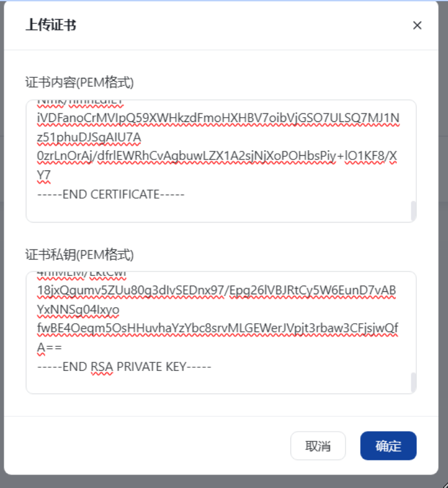Image resolution: width=448 pixels, height=488 pixels.
Task: Click the 确定 confirm button
Action: (389, 446)
